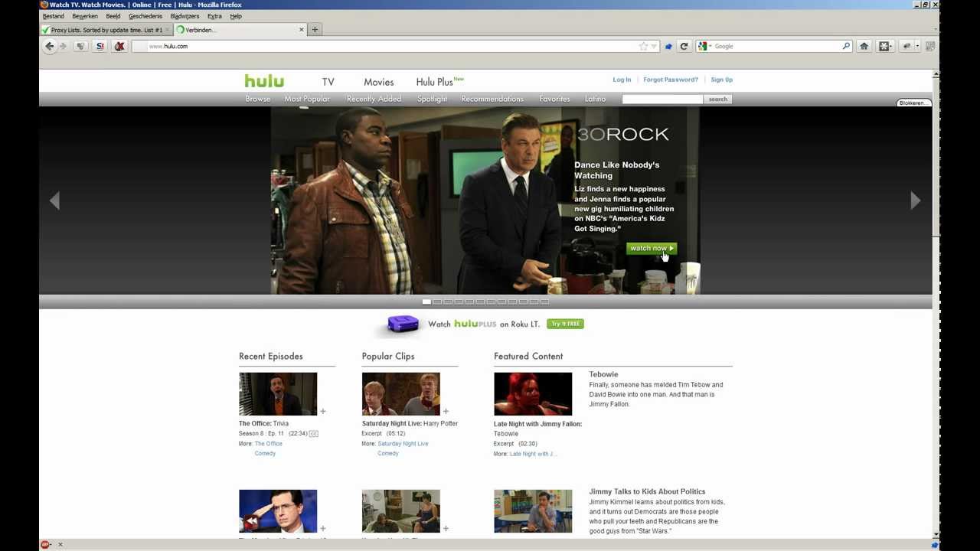Screen dimensions: 980x551
Task: Open the Spotlight navigation item
Action: [x=432, y=99]
